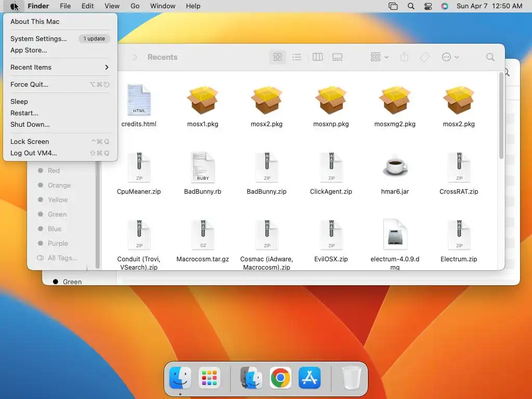Choose Shut Down... in Apple menu
This screenshot has height=399, width=532.
coord(60,125)
